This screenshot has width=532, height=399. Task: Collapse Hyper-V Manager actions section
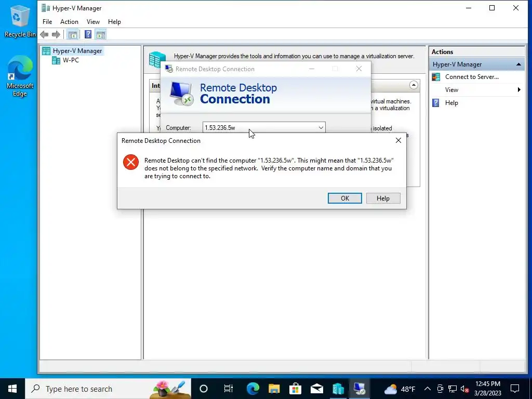(518, 64)
